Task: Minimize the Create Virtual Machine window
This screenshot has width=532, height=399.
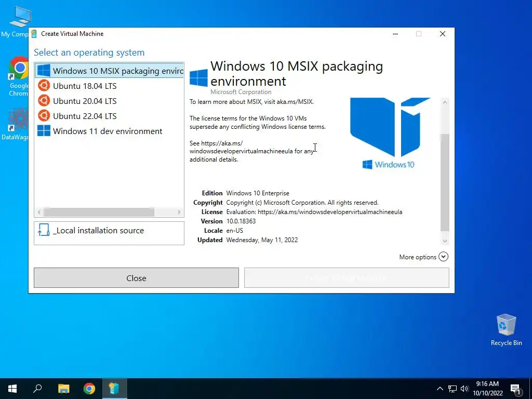Action: [395, 34]
